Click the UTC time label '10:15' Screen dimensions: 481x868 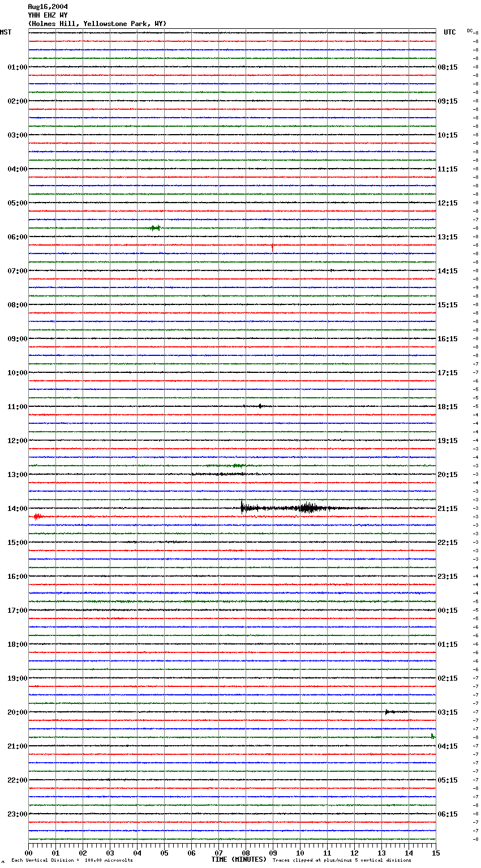(448, 135)
